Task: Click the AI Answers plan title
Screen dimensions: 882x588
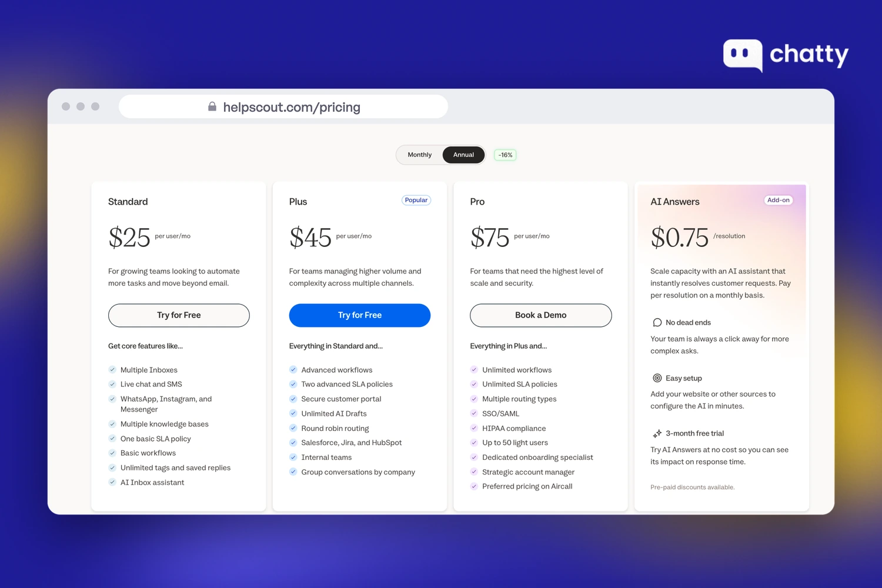Action: tap(675, 202)
